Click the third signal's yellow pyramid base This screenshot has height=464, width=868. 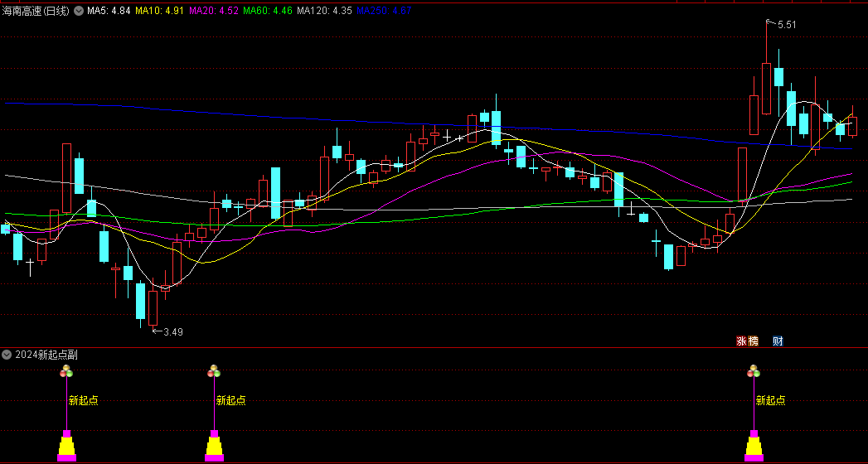pyautogui.click(x=754, y=447)
